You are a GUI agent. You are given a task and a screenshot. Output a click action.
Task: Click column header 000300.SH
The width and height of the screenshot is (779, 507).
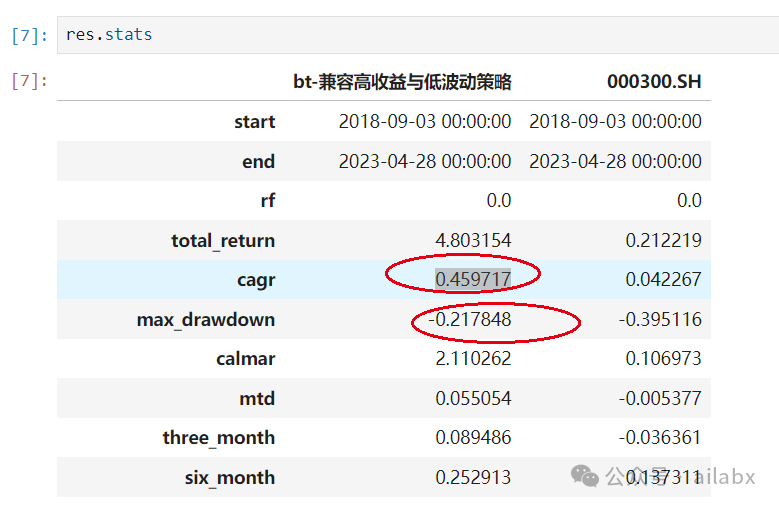[x=654, y=81]
